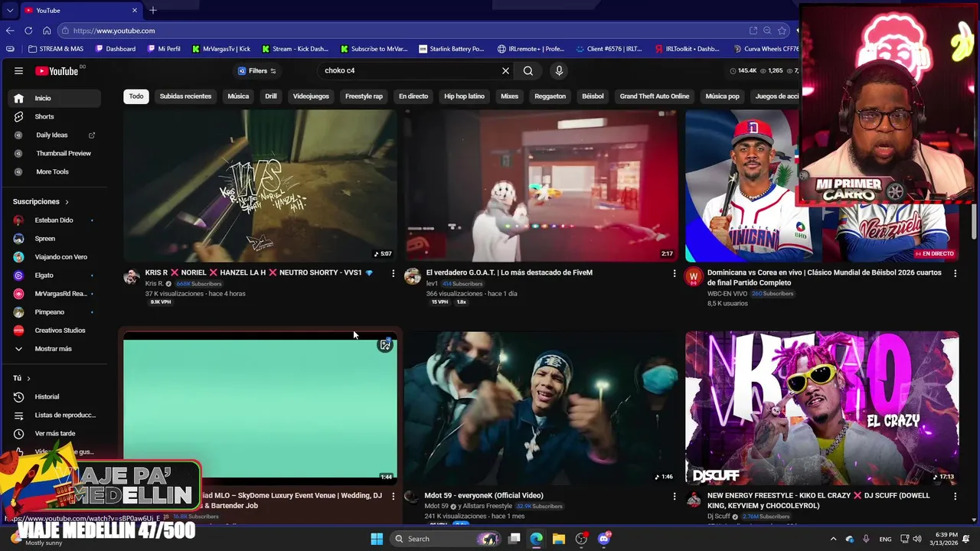Open the FiveM G.O.A.T. video thumbnail
This screenshot has width=980, height=551.
[541, 185]
